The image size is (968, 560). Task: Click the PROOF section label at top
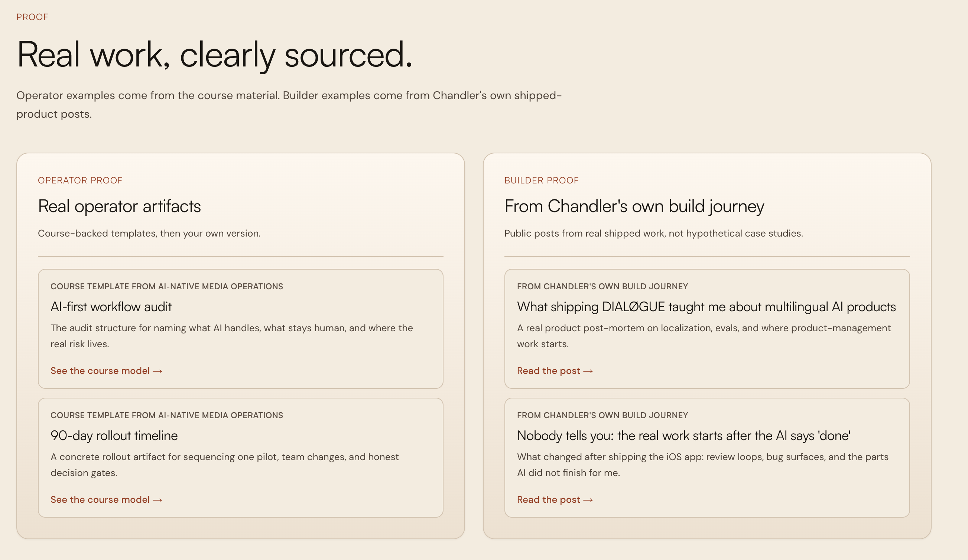pyautogui.click(x=32, y=17)
